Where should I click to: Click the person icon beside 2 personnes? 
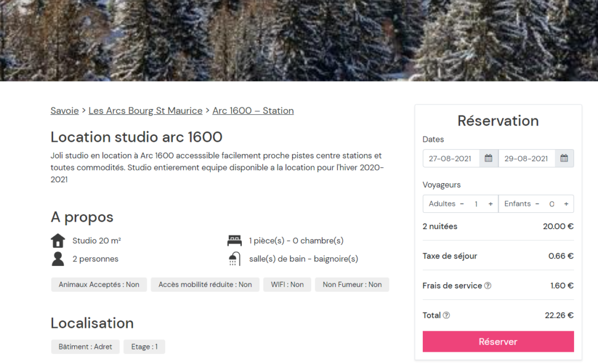[58, 259]
